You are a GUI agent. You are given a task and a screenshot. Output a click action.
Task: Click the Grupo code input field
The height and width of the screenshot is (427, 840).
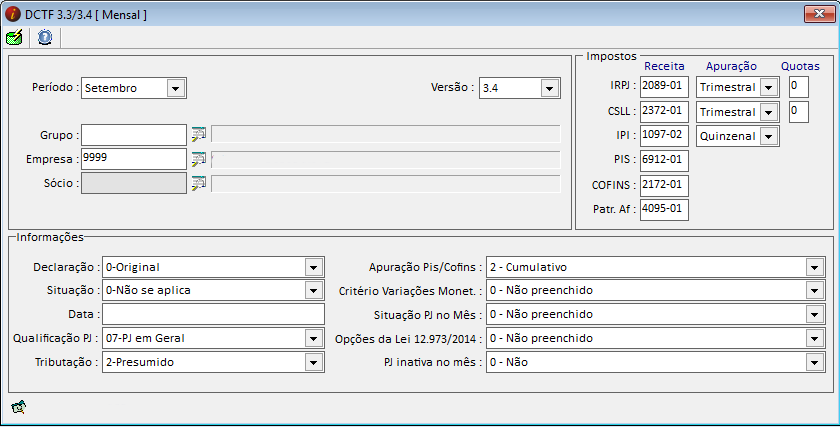click(134, 135)
